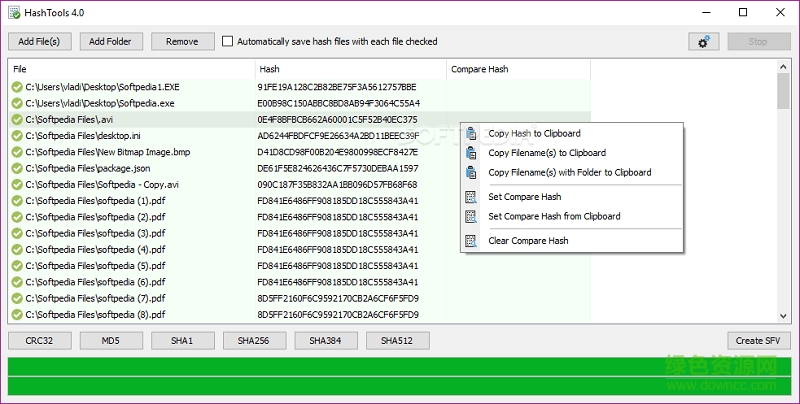This screenshot has height=404, width=800.
Task: Calculate SHA512 hashes
Action: click(x=397, y=341)
